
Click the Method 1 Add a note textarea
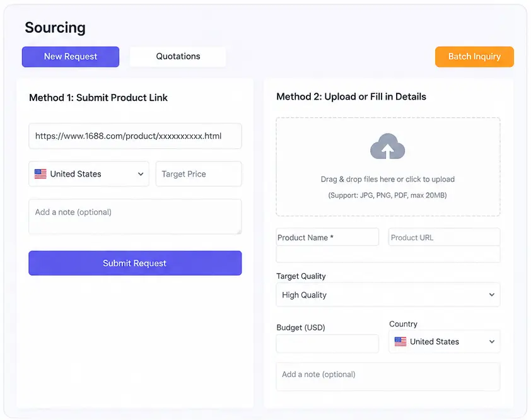(135, 216)
